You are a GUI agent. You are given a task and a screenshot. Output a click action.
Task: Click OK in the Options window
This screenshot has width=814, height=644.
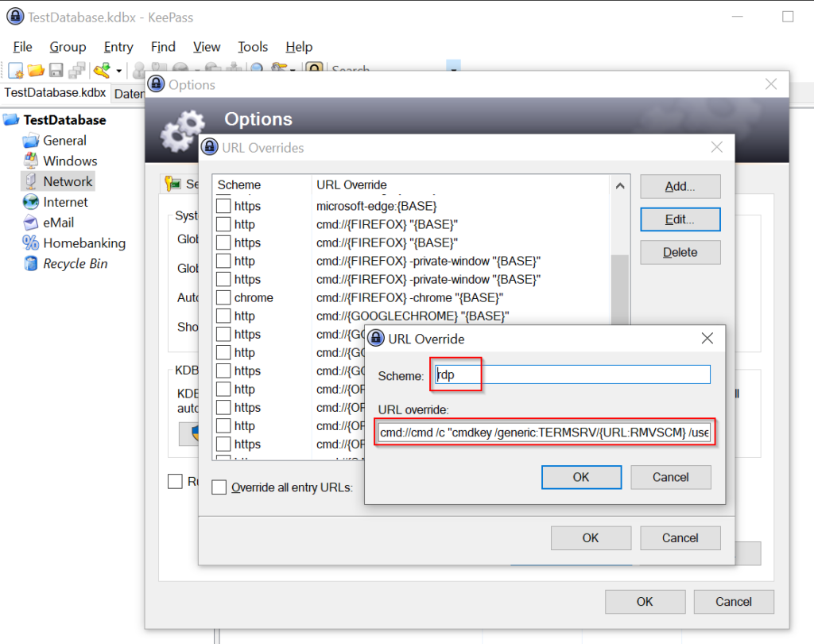tap(645, 601)
